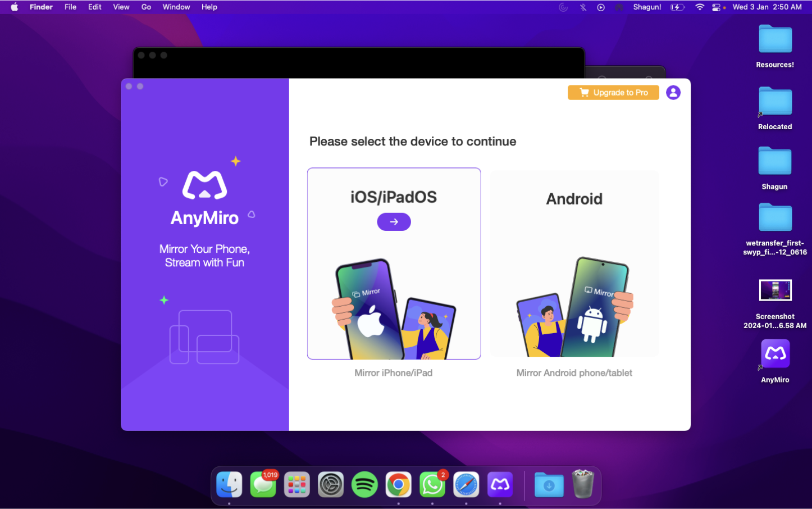Open Spotify from the Dock
812x509 pixels.
(x=364, y=484)
